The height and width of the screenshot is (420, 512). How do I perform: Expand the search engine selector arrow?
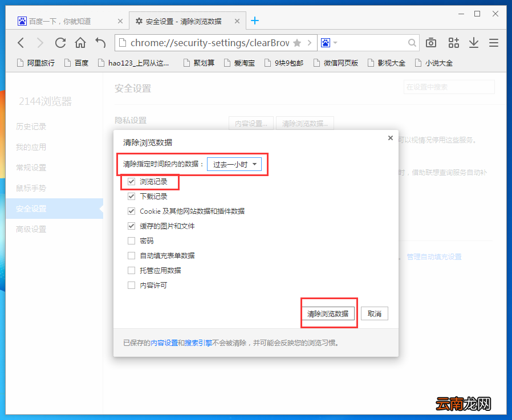(x=335, y=43)
